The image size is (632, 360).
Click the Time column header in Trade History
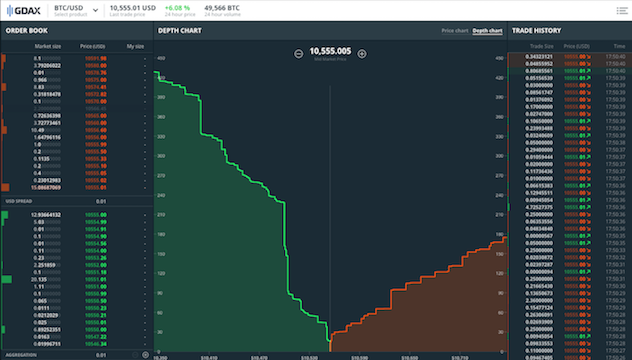click(620, 46)
